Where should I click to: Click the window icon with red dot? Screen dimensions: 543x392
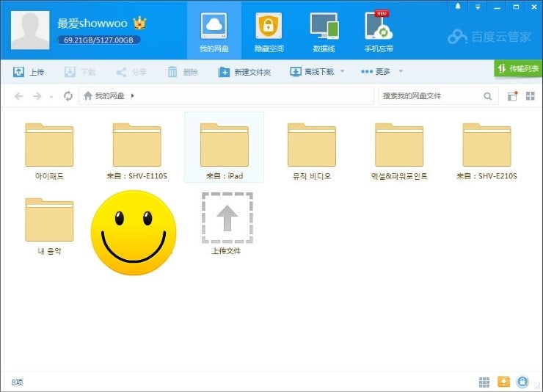[512, 96]
